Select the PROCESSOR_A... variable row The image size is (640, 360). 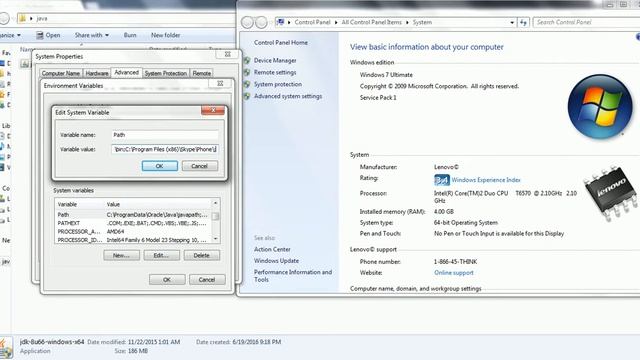pyautogui.click(x=133, y=231)
